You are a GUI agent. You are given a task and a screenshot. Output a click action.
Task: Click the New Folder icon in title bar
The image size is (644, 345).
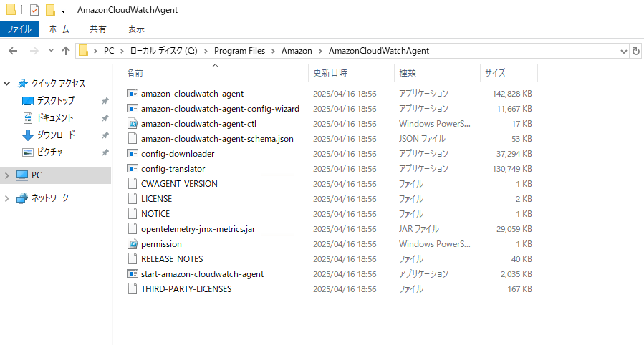coord(51,10)
